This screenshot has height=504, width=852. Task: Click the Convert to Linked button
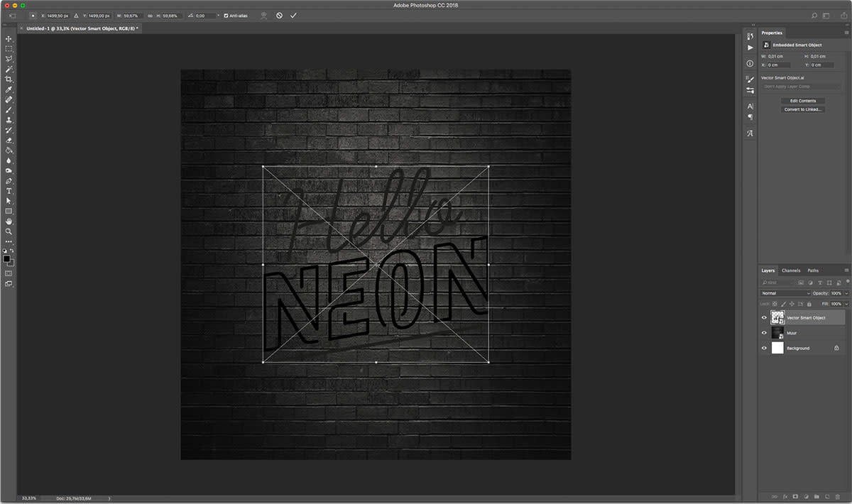click(x=803, y=109)
